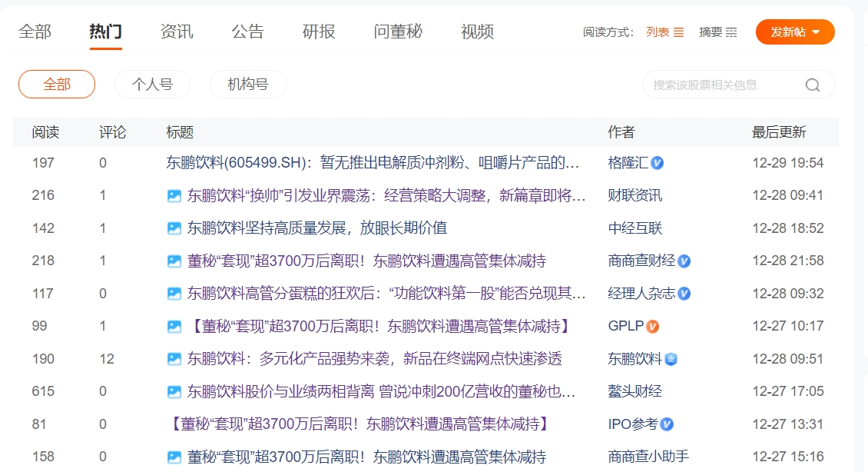
Task: Open 商商查小助手's post on 高管集体减持
Action: [x=366, y=457]
